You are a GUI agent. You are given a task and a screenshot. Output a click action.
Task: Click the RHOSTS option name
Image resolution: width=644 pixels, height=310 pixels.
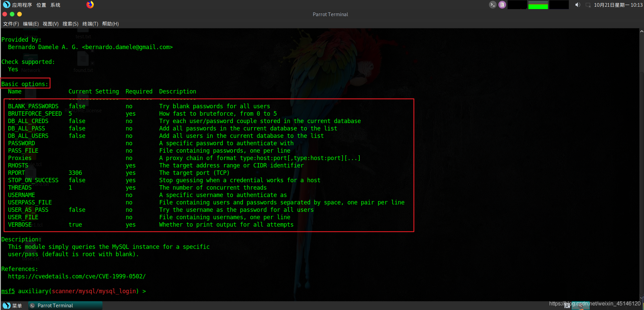(18, 165)
